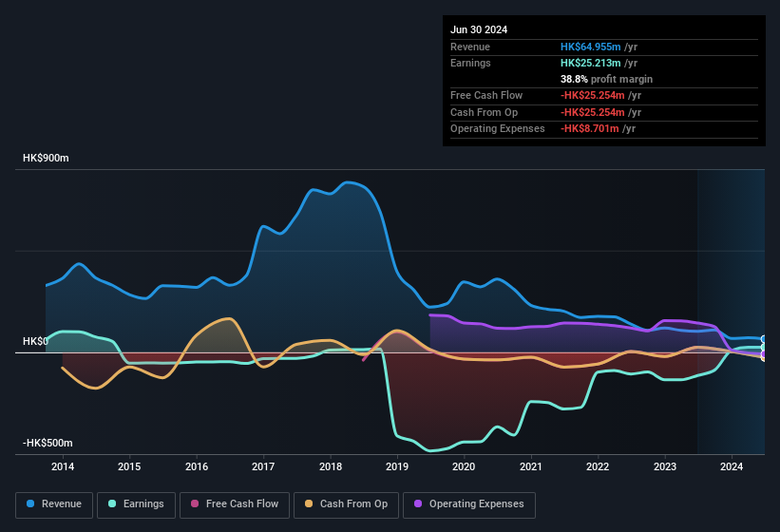This screenshot has width=780, height=532.
Task: Click the HK$0 y-axis label
Action: pyautogui.click(x=35, y=341)
